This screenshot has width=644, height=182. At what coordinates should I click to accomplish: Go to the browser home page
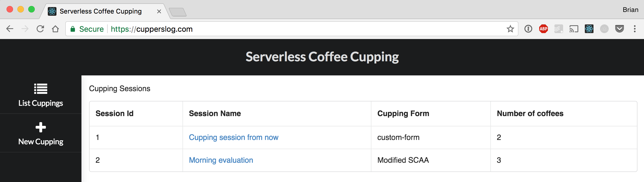coord(55,29)
